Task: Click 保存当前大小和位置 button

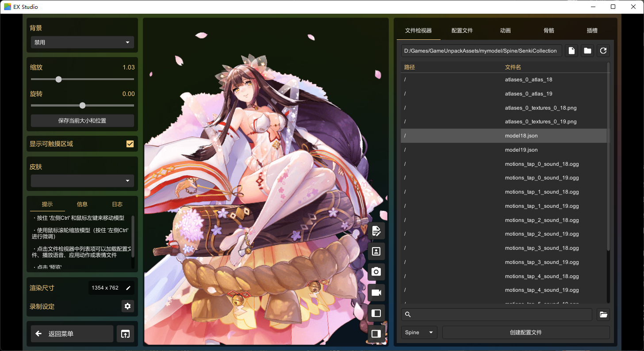Action: tap(82, 121)
